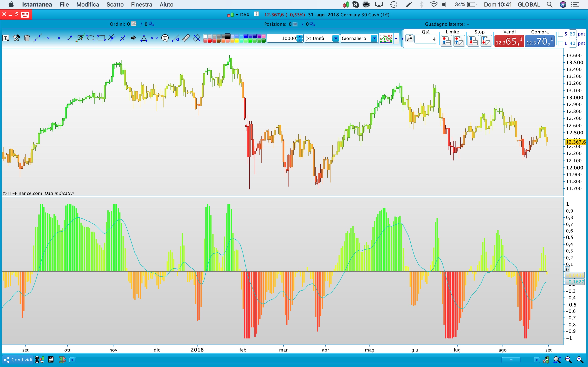Select the ruler measurement tool
588x367 pixels.
(186, 38)
